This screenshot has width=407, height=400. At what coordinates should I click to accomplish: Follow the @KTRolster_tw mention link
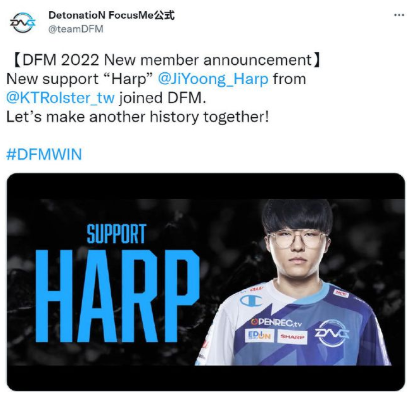coord(61,98)
